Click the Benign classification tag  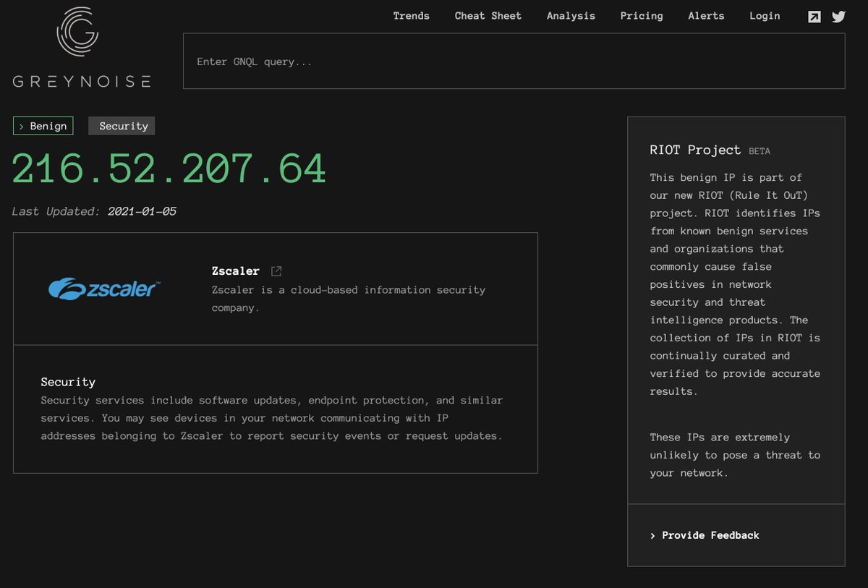coord(43,126)
